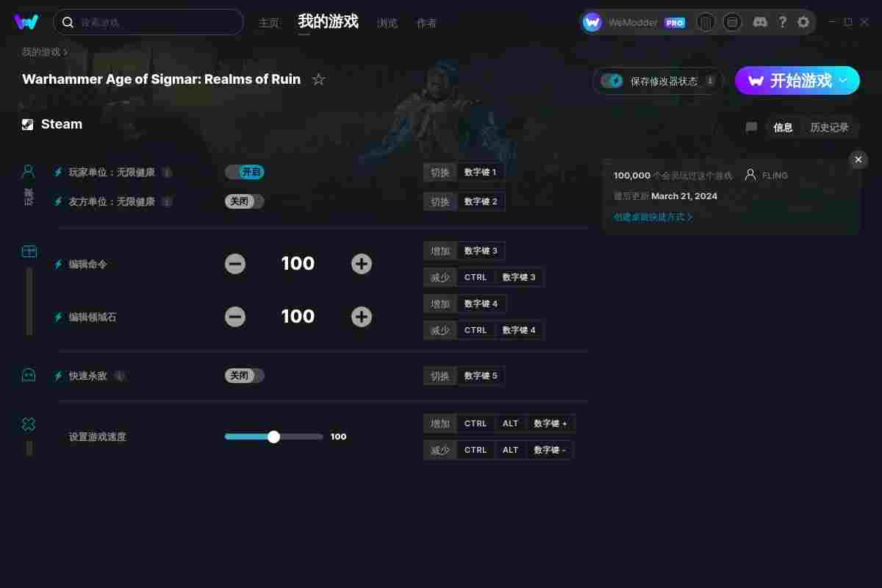Viewport: 882px width, 588px height.
Task: Click the 搜索游戏 search field
Action: click(x=148, y=22)
